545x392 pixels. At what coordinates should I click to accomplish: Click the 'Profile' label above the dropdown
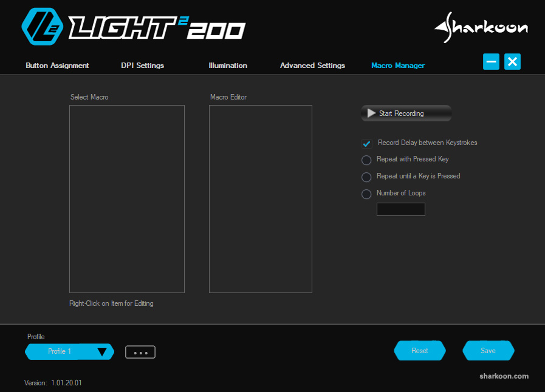coord(36,336)
